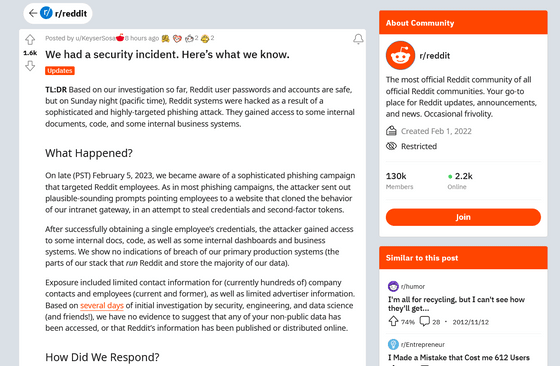This screenshot has width=560, height=366.
Task: Open the r/Entrepreneur community link
Action: pyautogui.click(x=422, y=345)
